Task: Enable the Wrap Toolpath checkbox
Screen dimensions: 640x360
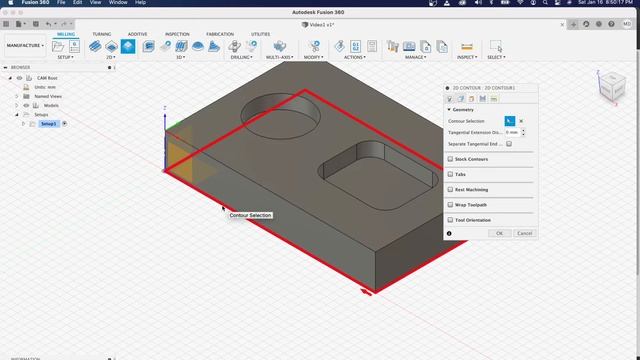Action: (450, 204)
